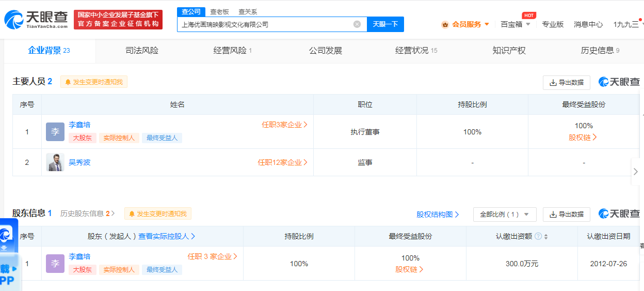The image size is (644, 291).
Task: Switch to the 企业背景 tab
Action: [x=49, y=51]
